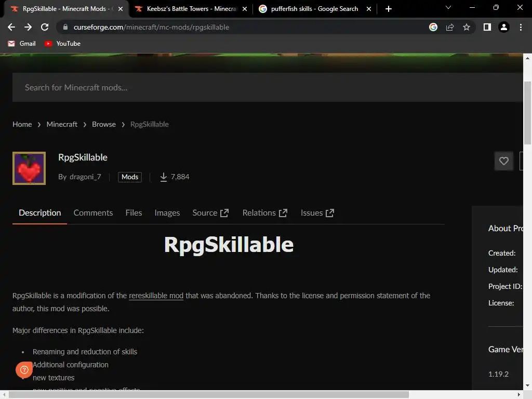Viewport: 532px width, 399px height.
Task: Open the Issues external link
Action: [x=317, y=212]
